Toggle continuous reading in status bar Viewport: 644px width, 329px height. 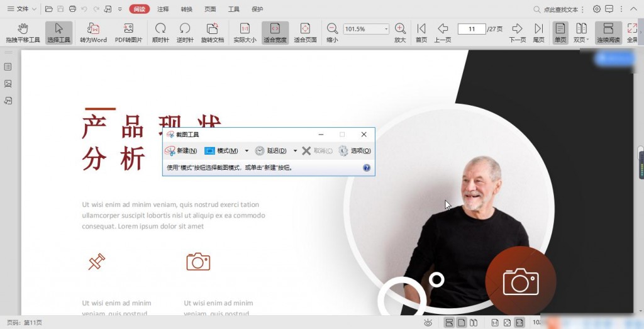(x=449, y=323)
